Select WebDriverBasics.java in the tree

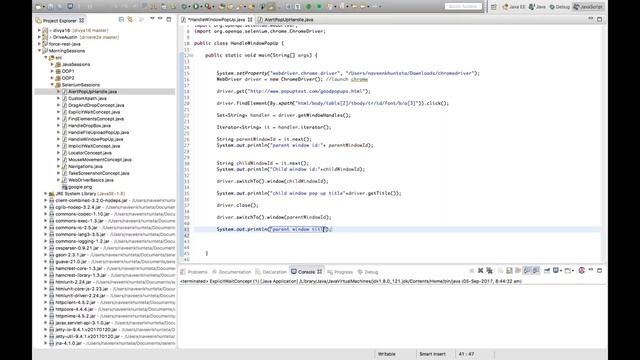click(x=91, y=180)
